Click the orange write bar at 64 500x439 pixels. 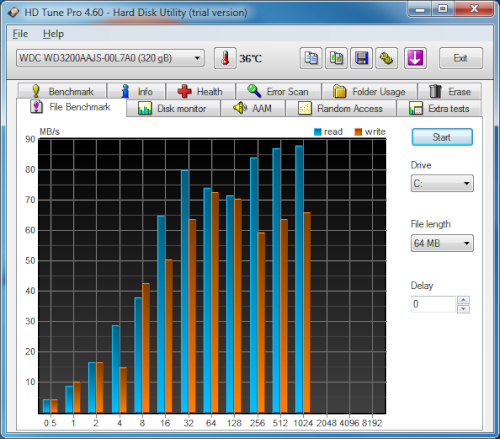(215, 302)
